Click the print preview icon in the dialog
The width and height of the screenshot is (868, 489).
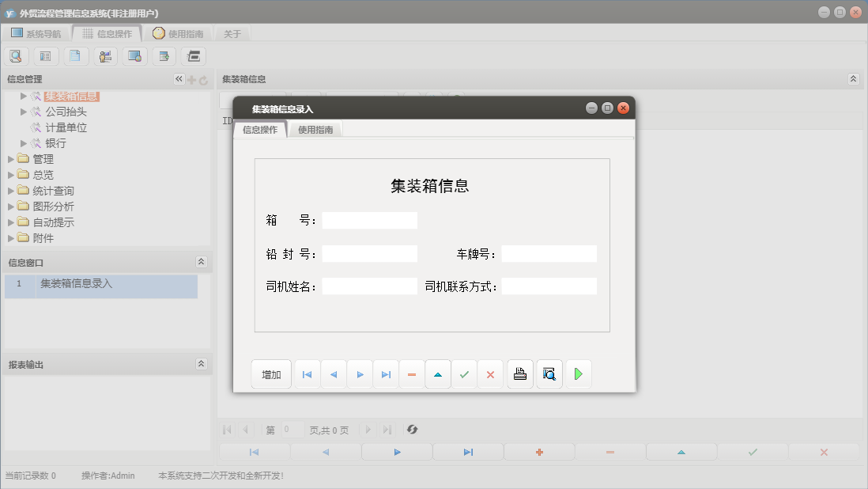point(549,373)
